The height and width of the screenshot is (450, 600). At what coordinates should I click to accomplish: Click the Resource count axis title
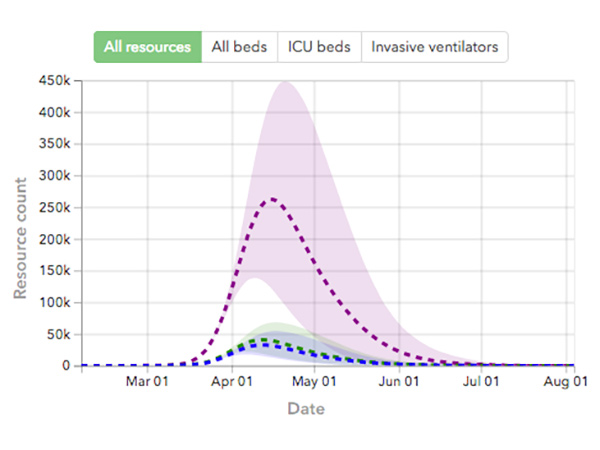tap(20, 238)
